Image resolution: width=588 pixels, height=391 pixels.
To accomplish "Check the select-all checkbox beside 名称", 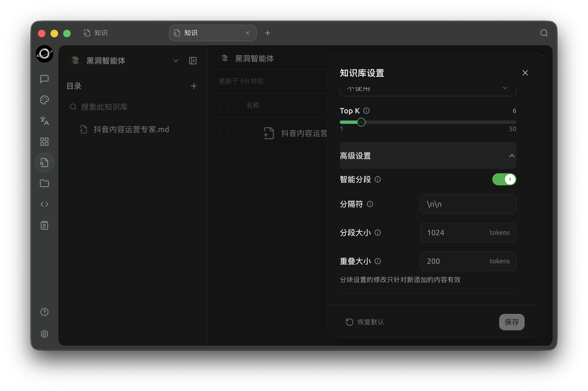I will [224, 105].
